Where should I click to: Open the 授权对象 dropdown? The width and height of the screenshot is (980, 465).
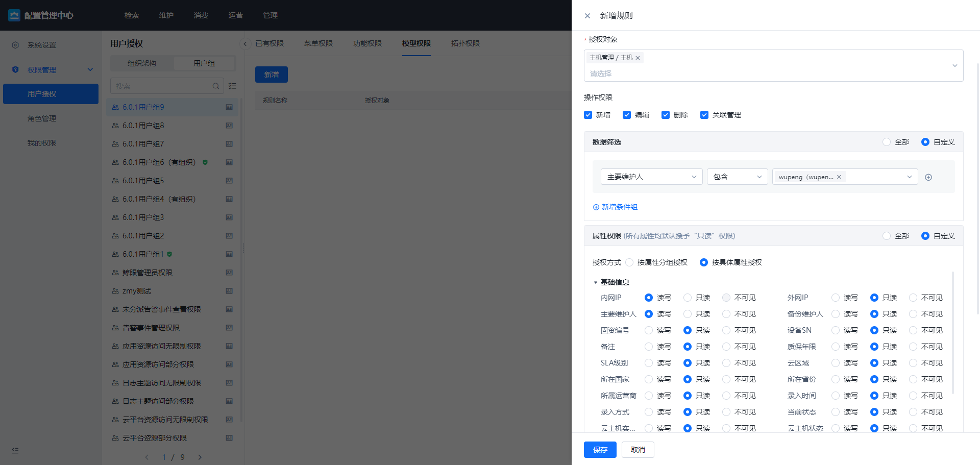click(x=954, y=65)
